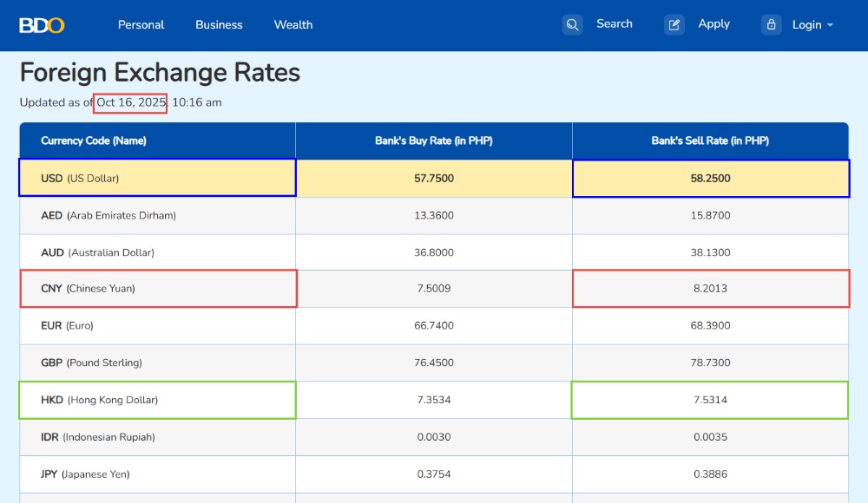This screenshot has width=868, height=503.
Task: Open the Wealth menu
Action: [x=293, y=25]
